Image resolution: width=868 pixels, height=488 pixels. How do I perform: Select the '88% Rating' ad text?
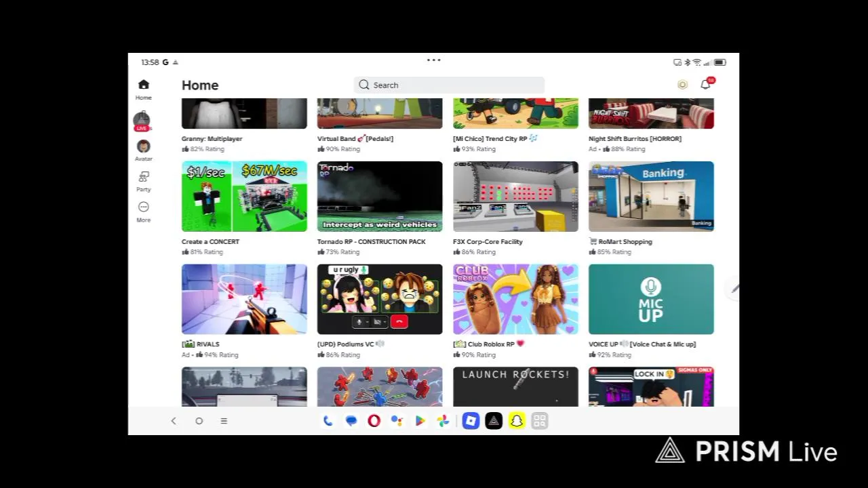628,149
